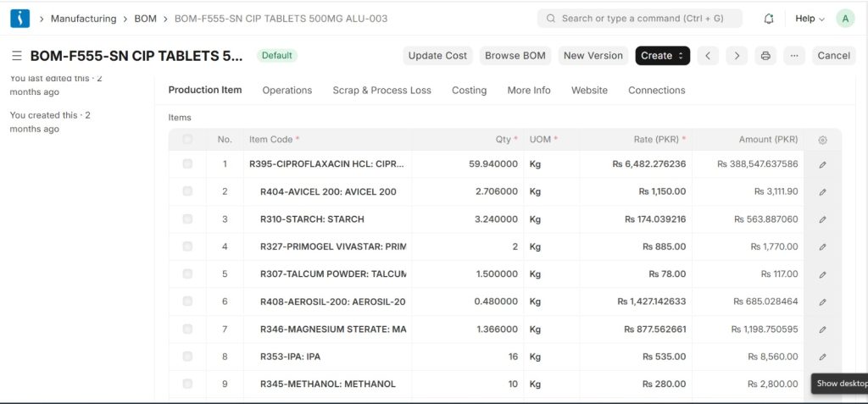The image size is (868, 404).
Task: Edit row 3 Starch pencil icon
Action: (822, 219)
